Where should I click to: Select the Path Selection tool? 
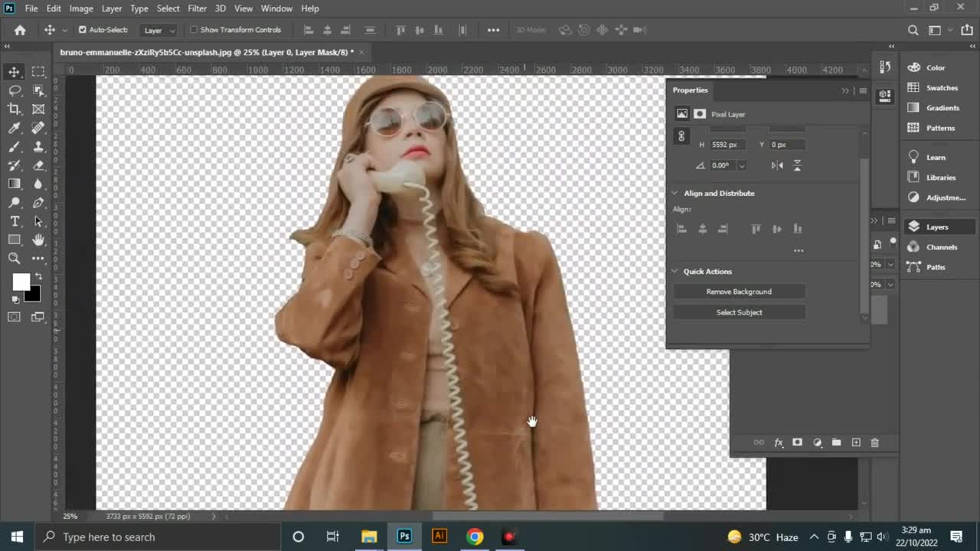pyautogui.click(x=38, y=221)
